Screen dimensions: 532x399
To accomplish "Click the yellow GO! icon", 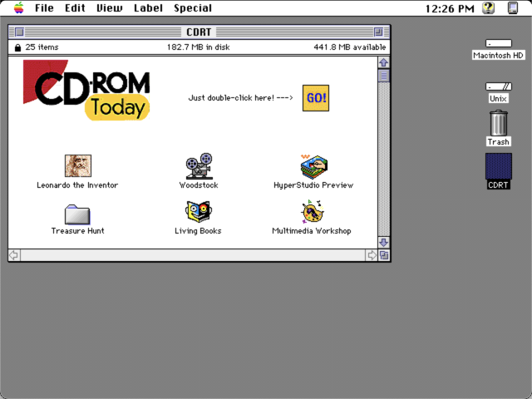I will coord(316,98).
